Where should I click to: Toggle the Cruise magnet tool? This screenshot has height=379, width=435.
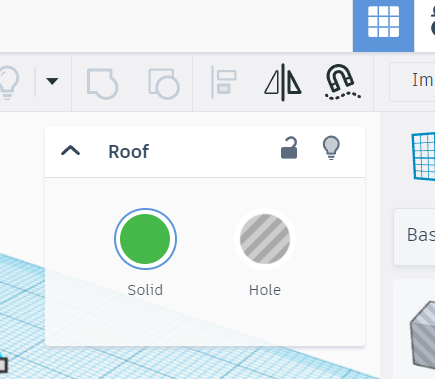[x=343, y=82]
